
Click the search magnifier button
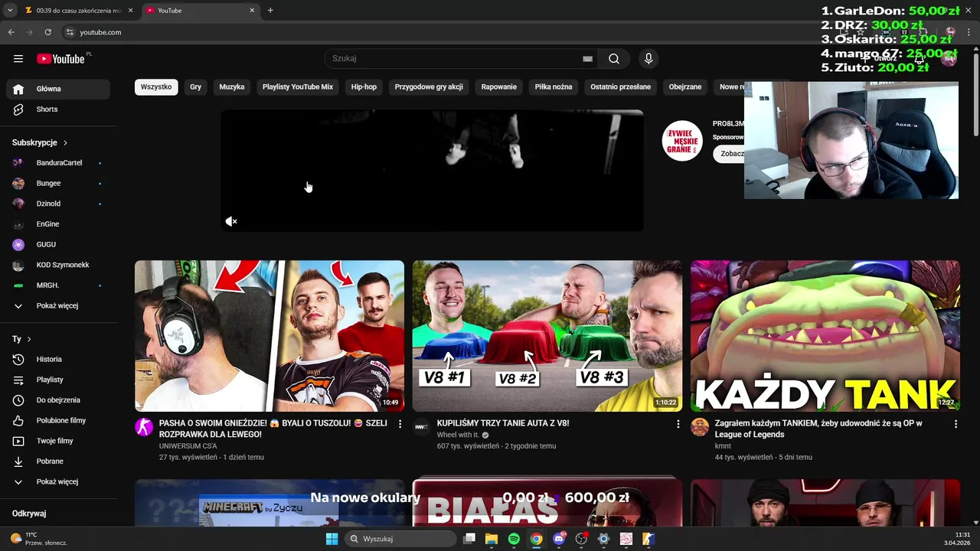click(x=614, y=59)
